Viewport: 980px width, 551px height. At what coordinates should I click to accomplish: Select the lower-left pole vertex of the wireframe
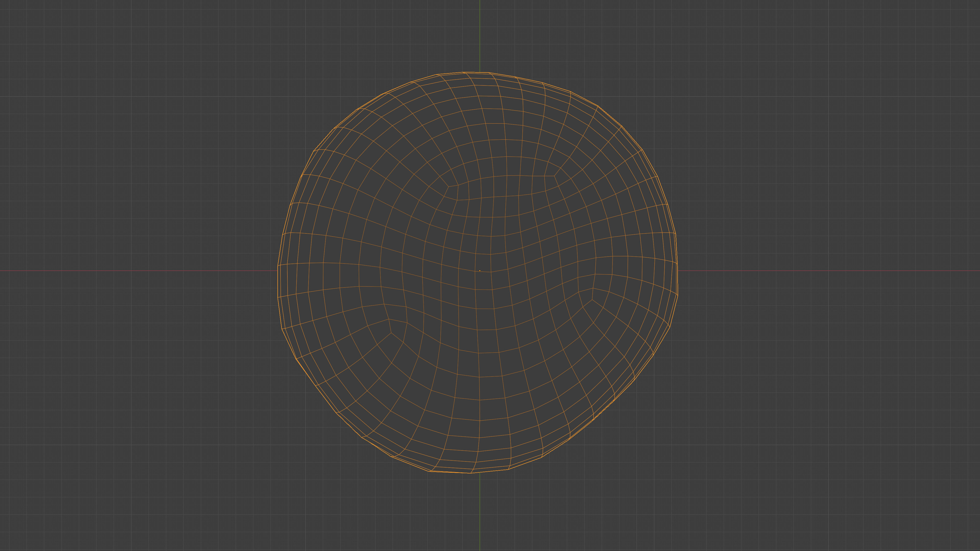pos(391,333)
